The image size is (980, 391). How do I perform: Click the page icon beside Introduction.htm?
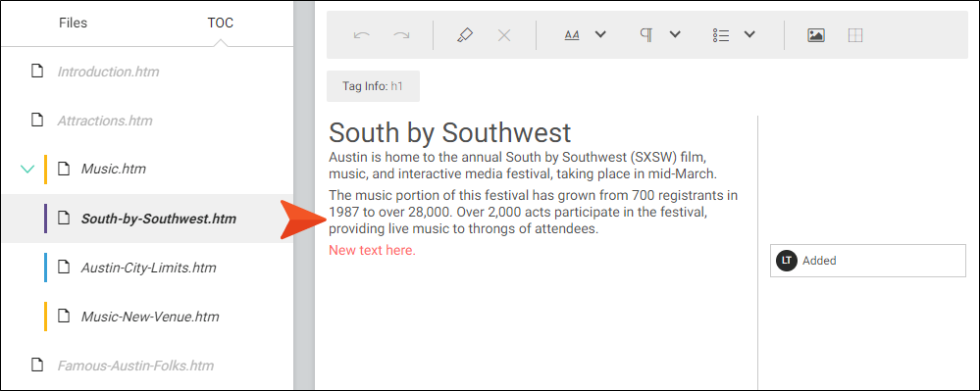37,72
